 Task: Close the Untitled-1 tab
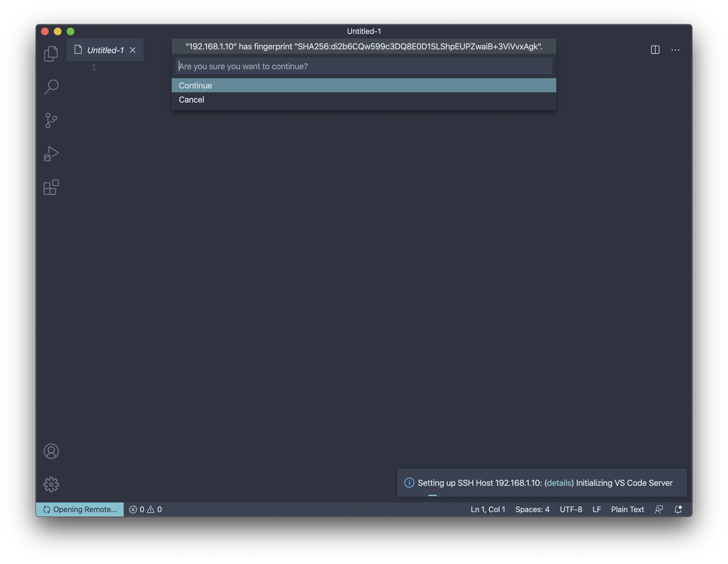(x=133, y=50)
